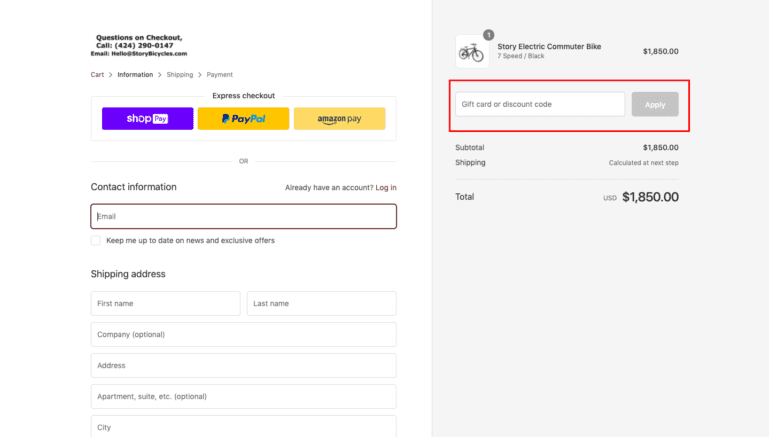Select the Information breadcrumb step
769x437 pixels.
[x=135, y=75]
